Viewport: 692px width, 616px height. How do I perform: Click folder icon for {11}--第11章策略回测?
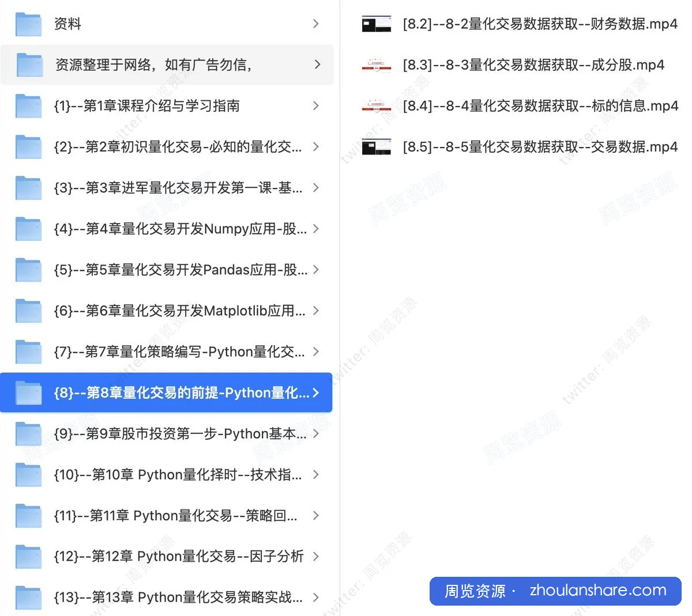point(28,516)
